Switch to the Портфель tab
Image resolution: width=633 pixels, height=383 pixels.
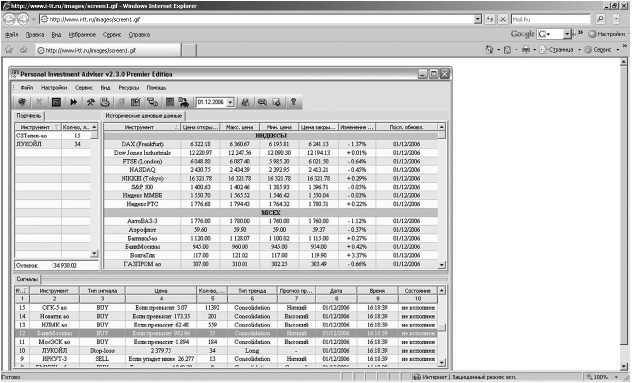(x=29, y=116)
